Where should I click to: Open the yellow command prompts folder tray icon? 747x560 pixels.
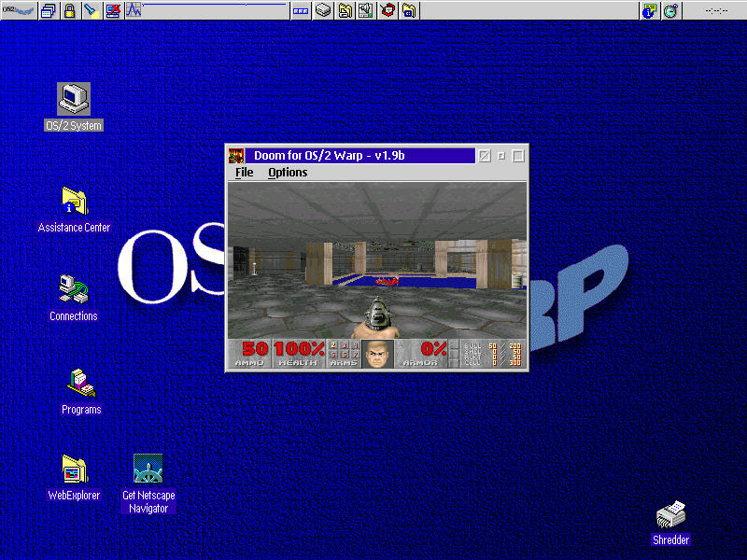pyautogui.click(x=409, y=10)
